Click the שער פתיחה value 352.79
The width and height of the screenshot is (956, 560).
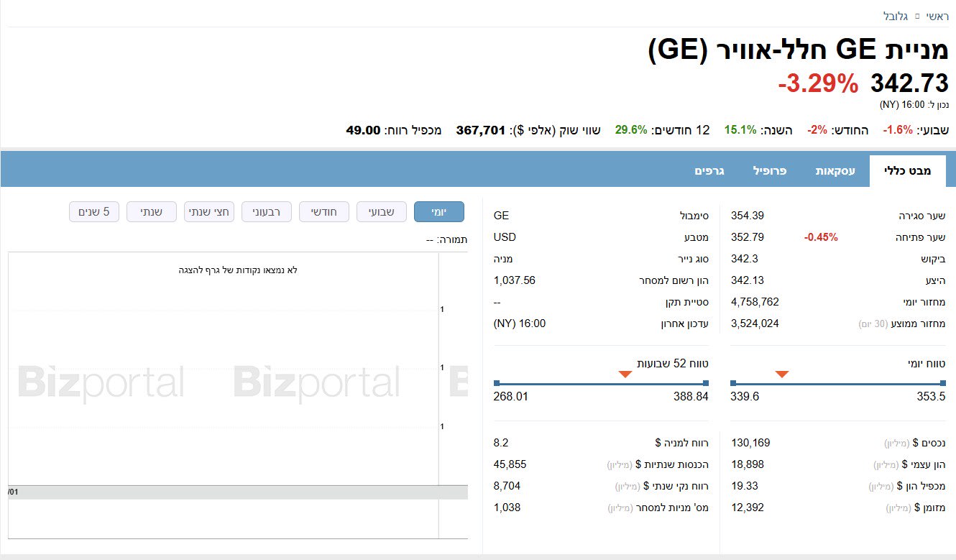[x=748, y=237]
